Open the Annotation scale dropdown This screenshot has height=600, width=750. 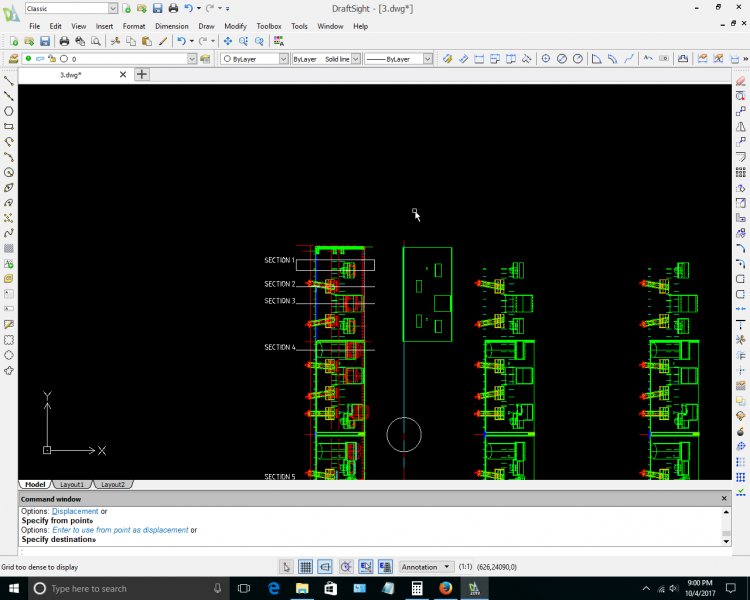[x=426, y=567]
